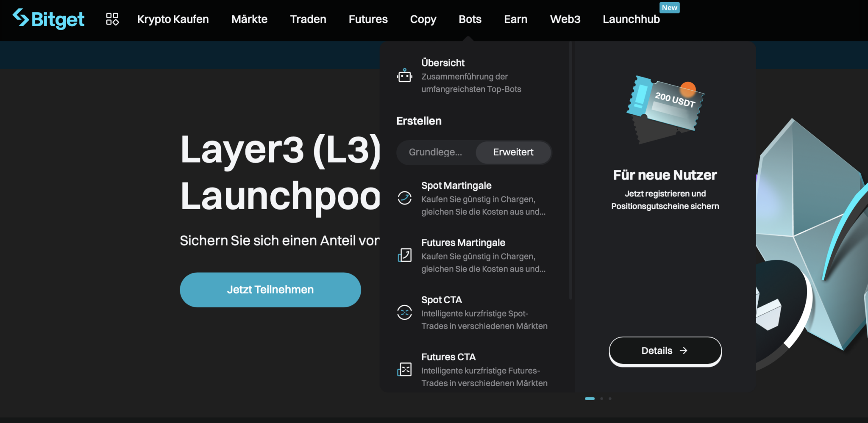The height and width of the screenshot is (423, 868).
Task: Click the Spot CTA icon
Action: click(404, 312)
